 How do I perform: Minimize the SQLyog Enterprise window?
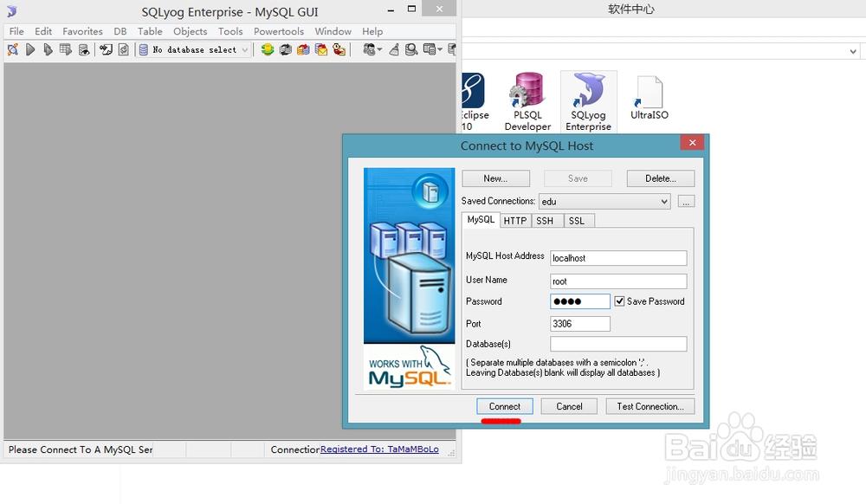[x=391, y=10]
